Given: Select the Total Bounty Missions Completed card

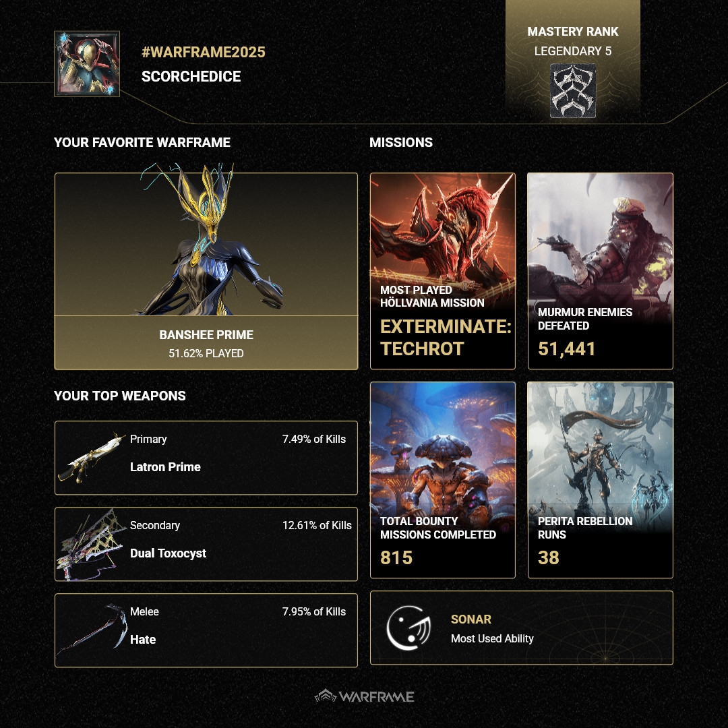Looking at the screenshot, I should point(442,480).
